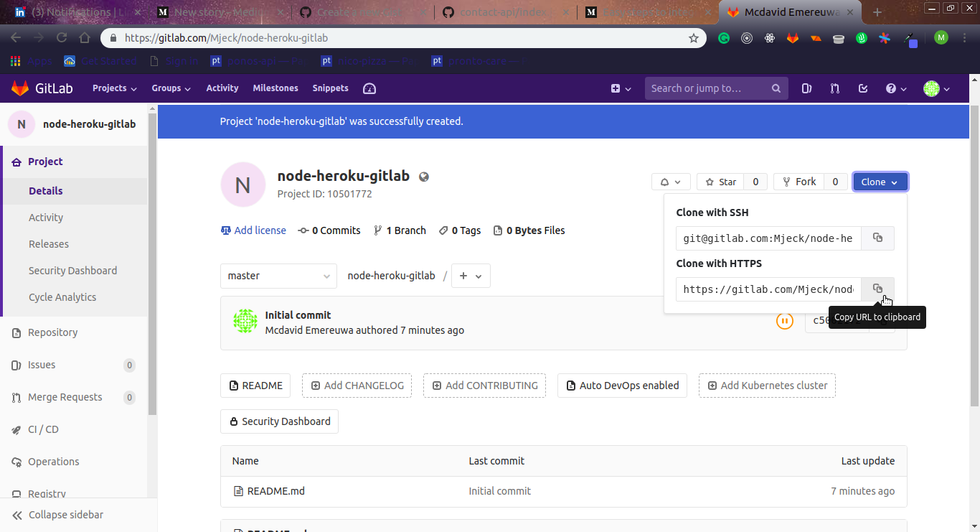Star the node-heroku-gitlab project

[720, 182]
